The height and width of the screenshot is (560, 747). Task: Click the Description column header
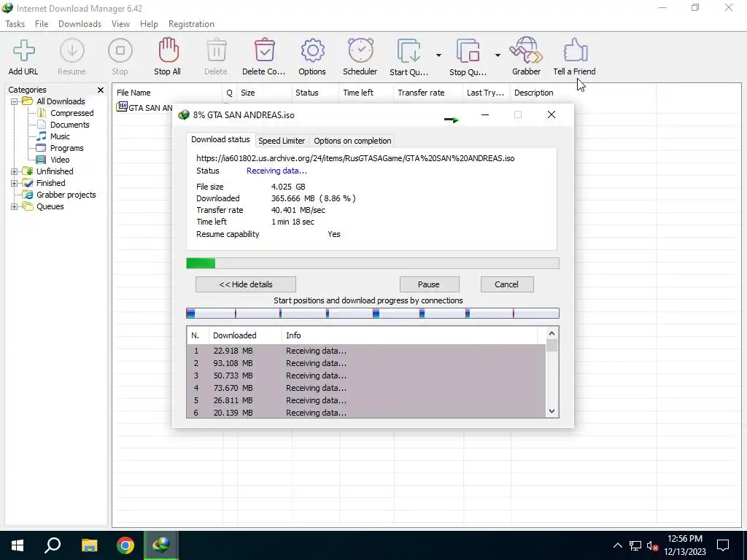(x=583, y=93)
